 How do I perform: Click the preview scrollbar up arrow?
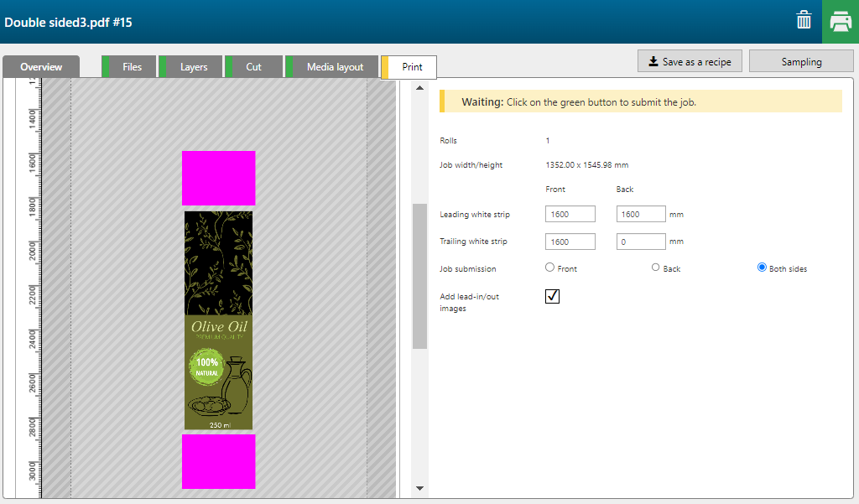pyautogui.click(x=419, y=88)
